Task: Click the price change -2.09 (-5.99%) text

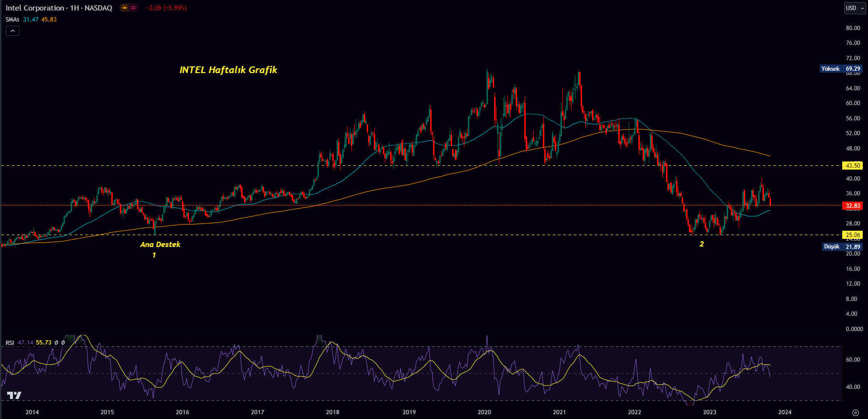Action: [166, 8]
